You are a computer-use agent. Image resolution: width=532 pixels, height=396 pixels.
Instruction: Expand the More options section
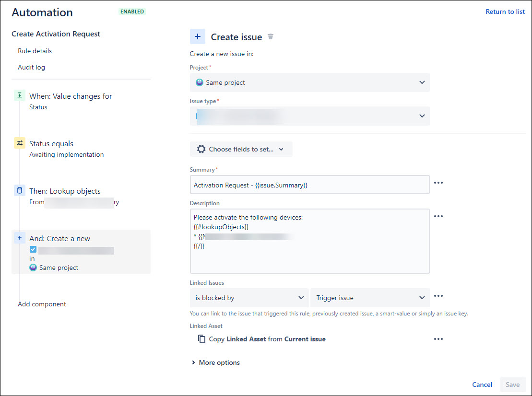(x=215, y=362)
